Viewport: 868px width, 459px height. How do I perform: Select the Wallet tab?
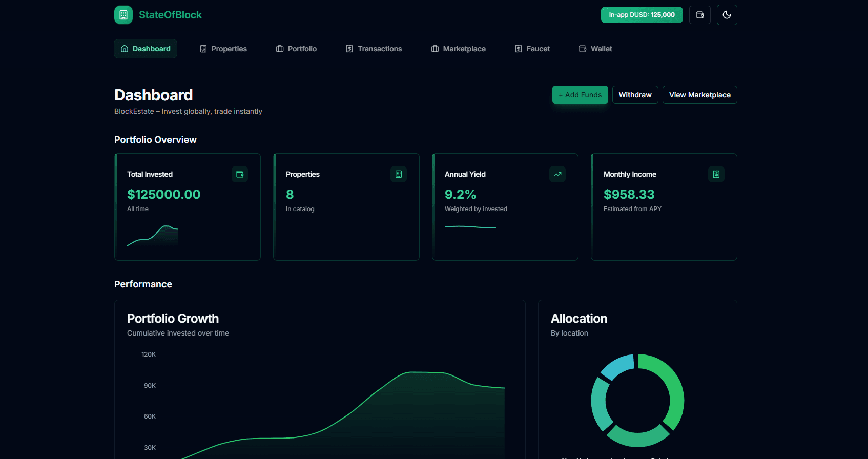(x=595, y=49)
